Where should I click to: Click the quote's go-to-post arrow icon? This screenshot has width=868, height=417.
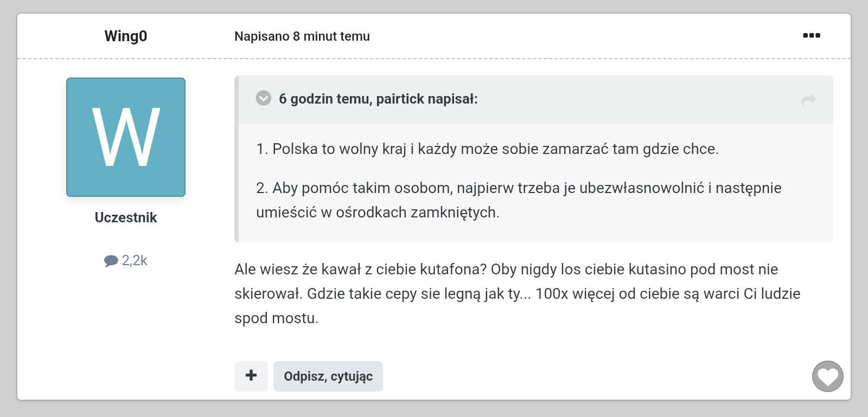(x=808, y=100)
